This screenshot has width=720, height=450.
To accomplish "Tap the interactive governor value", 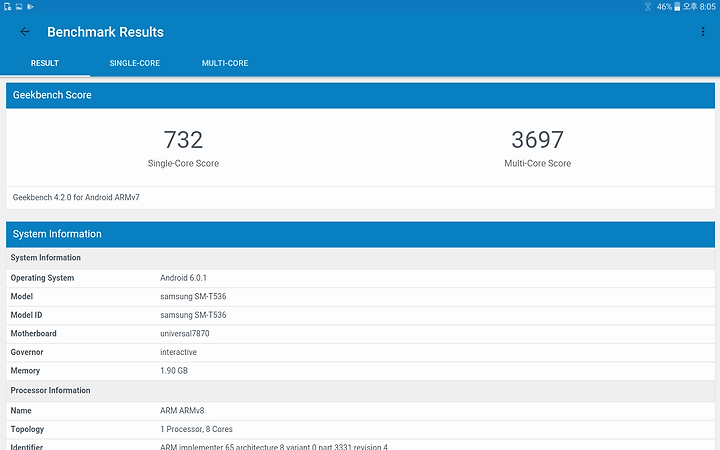I will point(178,352).
